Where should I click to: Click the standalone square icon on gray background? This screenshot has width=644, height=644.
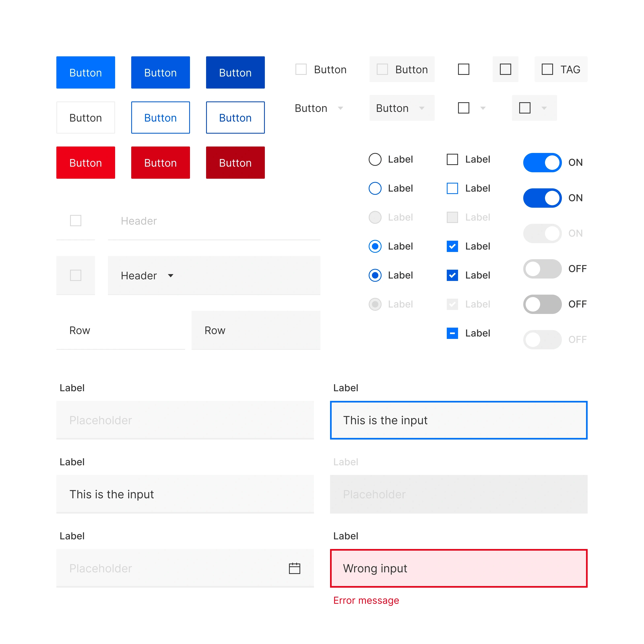505,69
